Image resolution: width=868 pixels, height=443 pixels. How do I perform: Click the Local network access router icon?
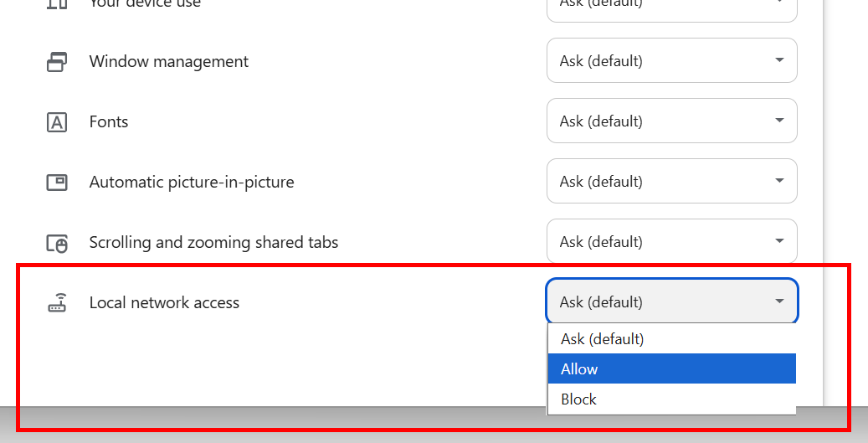[56, 303]
